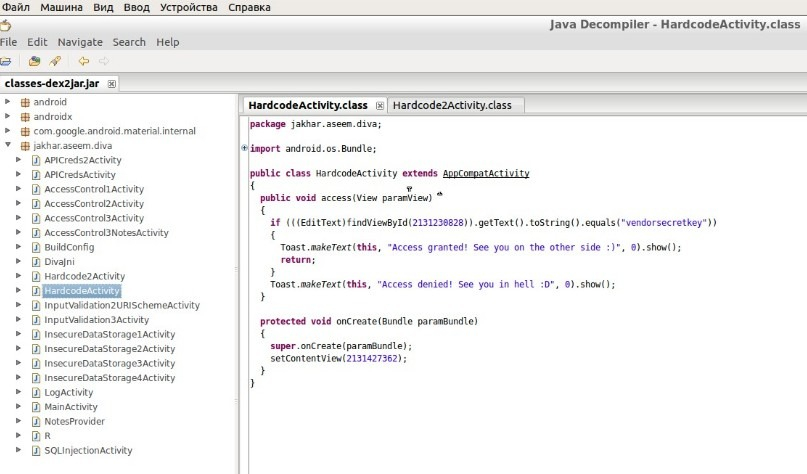Click "package jakhar.aseem.diva;" code line
The width and height of the screenshot is (807, 474).
coord(315,124)
